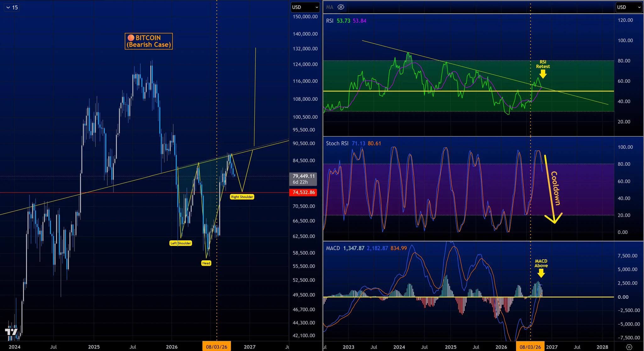Open time axis settings gear icon
This screenshot has width=644, height=351.
point(629,347)
